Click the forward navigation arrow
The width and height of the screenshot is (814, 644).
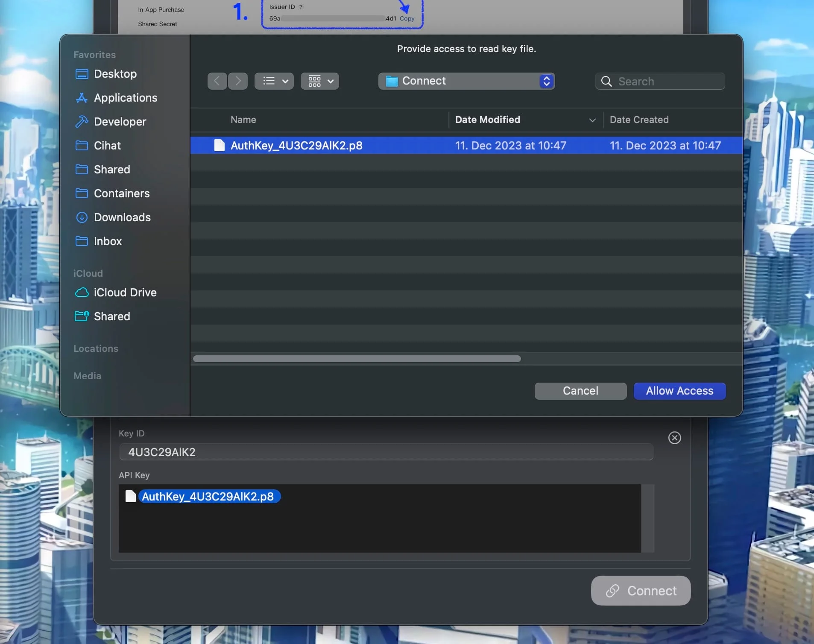[x=238, y=81]
